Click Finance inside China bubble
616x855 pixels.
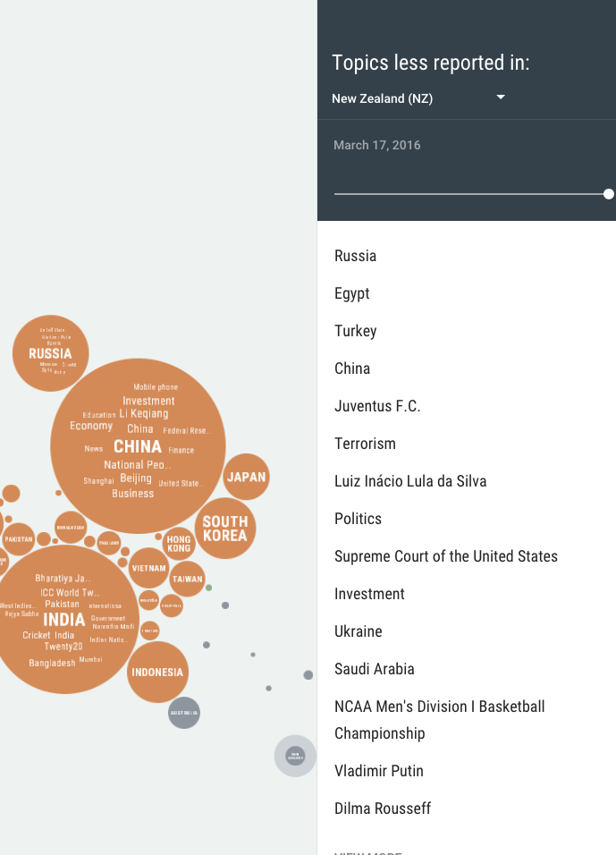pos(181,451)
